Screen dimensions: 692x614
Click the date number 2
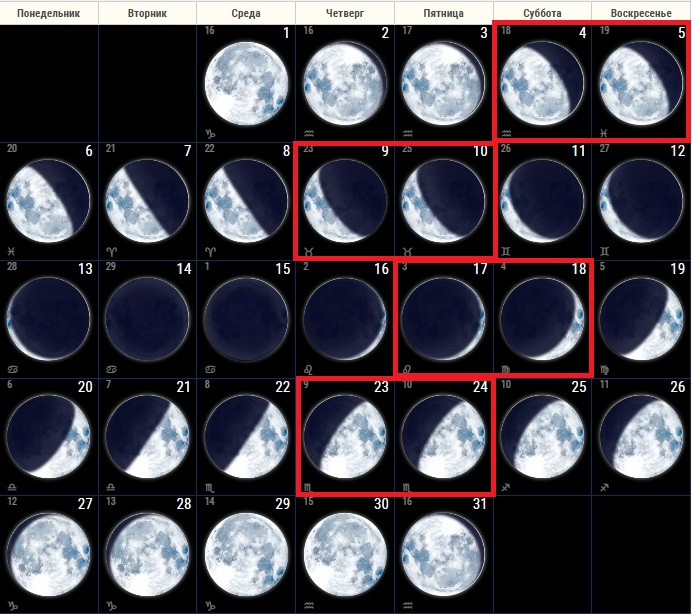point(385,33)
